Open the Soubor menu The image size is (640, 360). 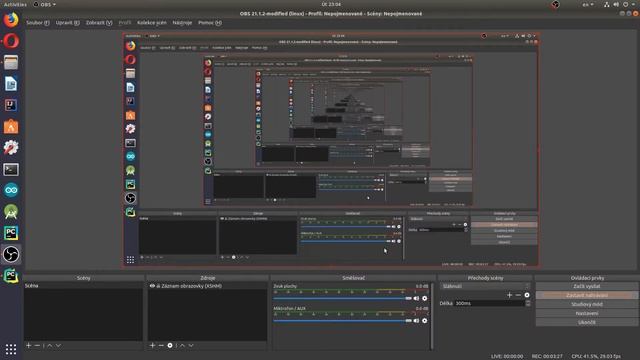pyautogui.click(x=38, y=23)
